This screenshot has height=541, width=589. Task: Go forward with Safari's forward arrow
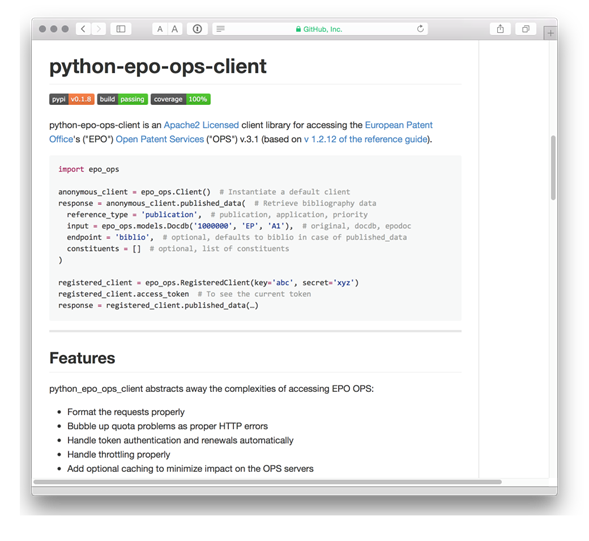coord(98,29)
